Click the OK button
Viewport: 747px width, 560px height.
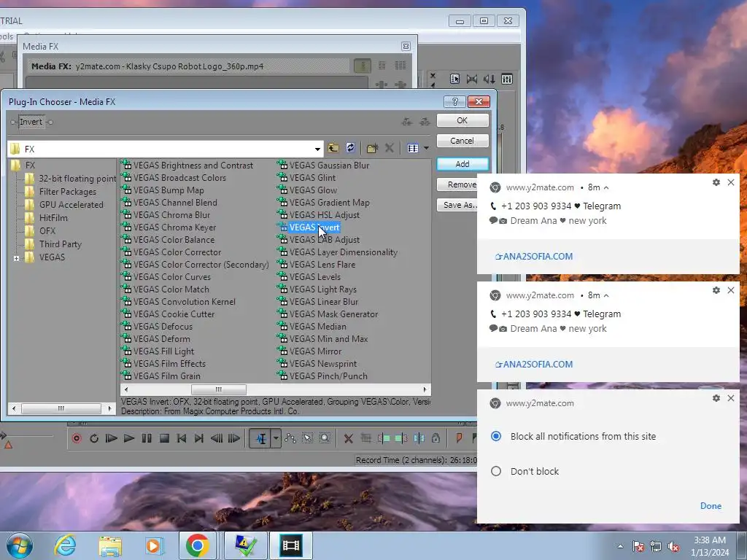(462, 120)
